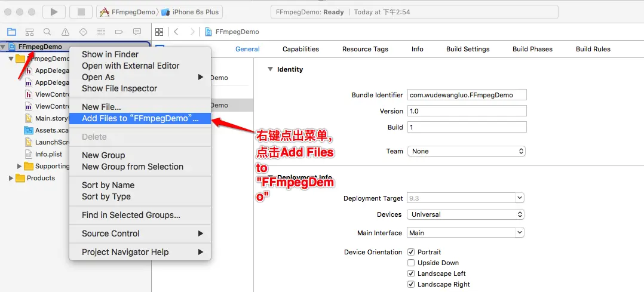644x292 pixels.
Task: Click the Build number text field
Action: [467, 127]
